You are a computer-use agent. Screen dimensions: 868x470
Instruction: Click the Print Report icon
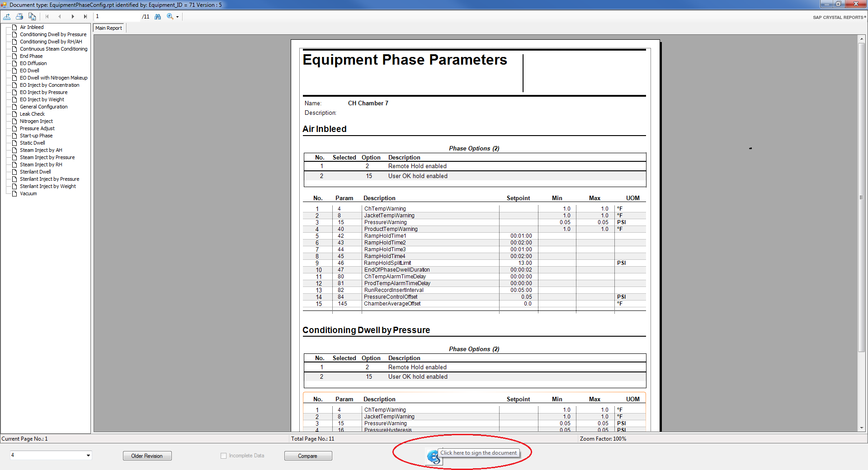tap(19, 17)
